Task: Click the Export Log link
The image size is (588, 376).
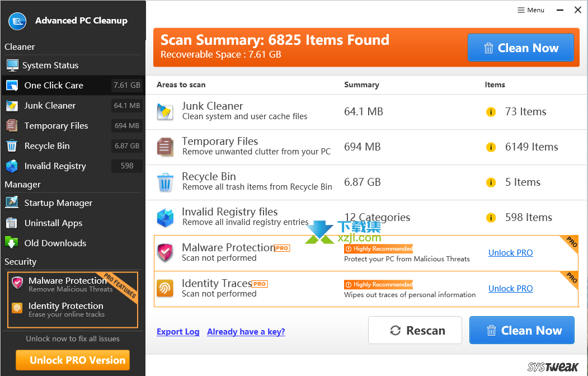Action: pos(178,332)
